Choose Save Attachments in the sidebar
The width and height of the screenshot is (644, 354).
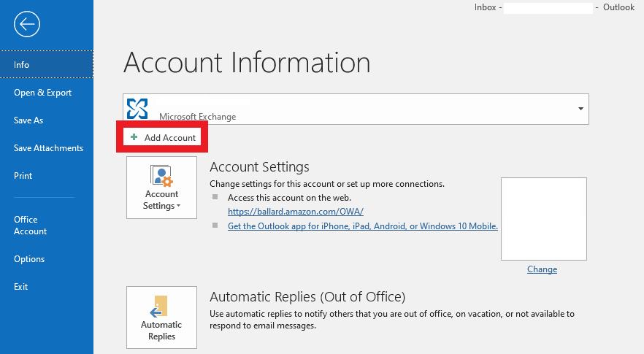[47, 148]
